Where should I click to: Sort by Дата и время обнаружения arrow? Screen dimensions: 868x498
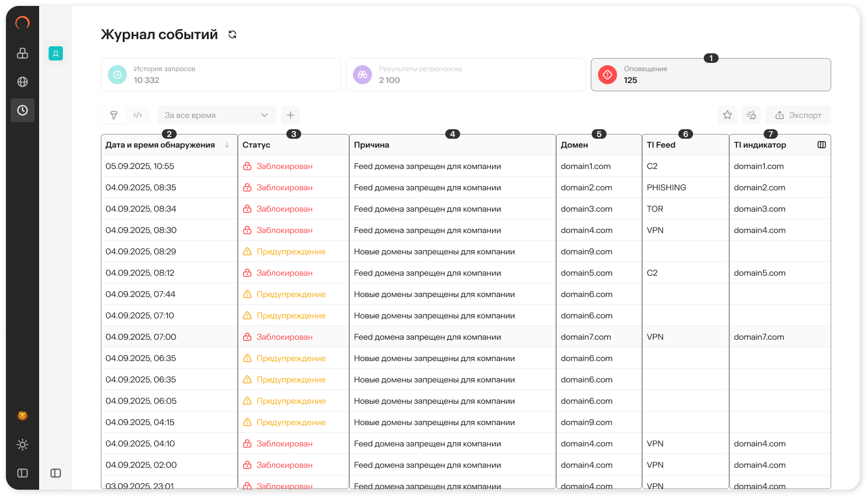click(227, 145)
